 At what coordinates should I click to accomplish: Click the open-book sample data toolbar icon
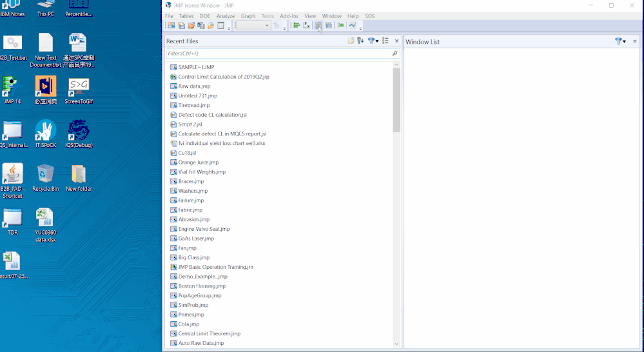click(211, 26)
